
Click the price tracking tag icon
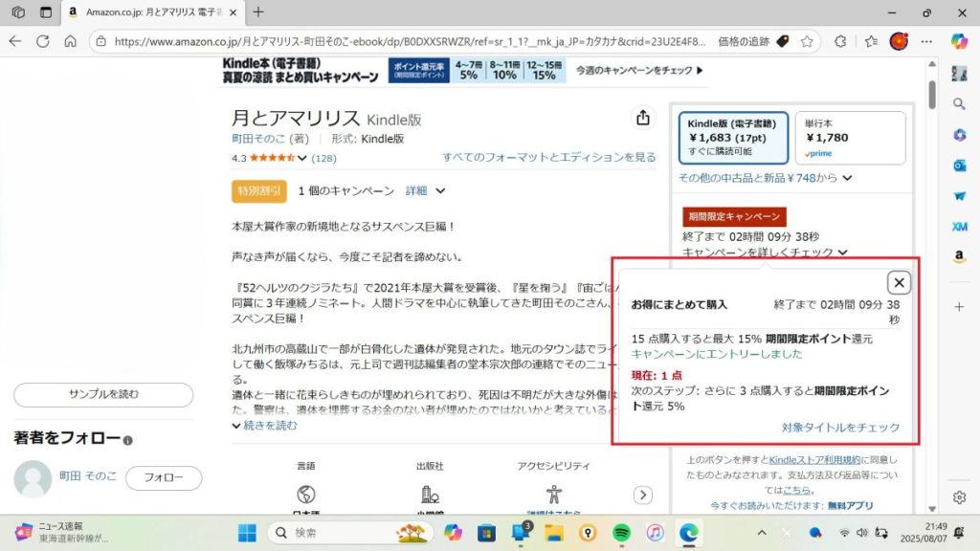click(783, 41)
